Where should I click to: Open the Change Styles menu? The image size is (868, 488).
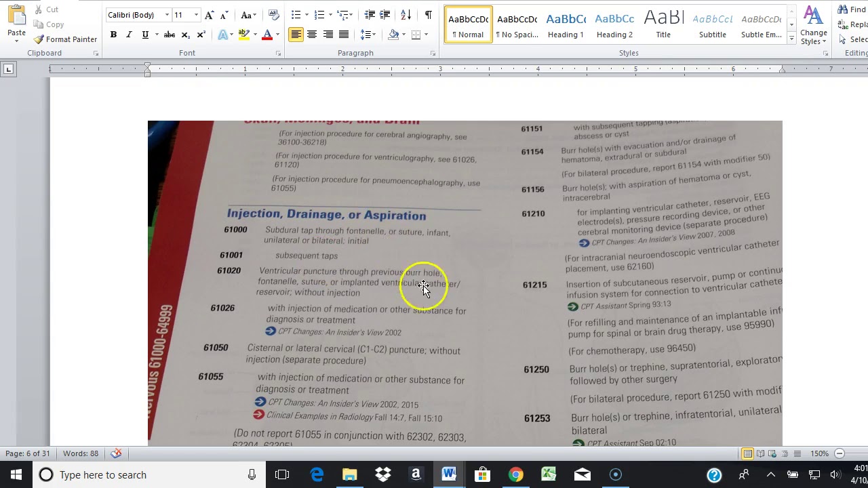tap(813, 26)
